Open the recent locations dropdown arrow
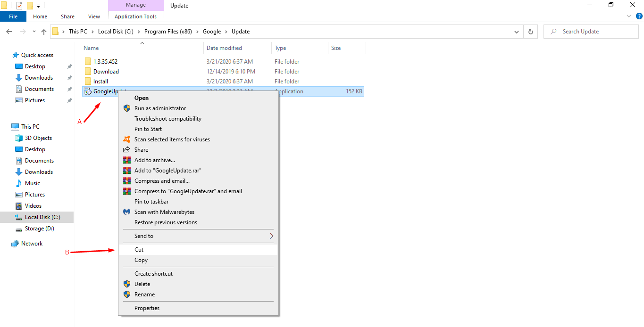 tap(34, 32)
